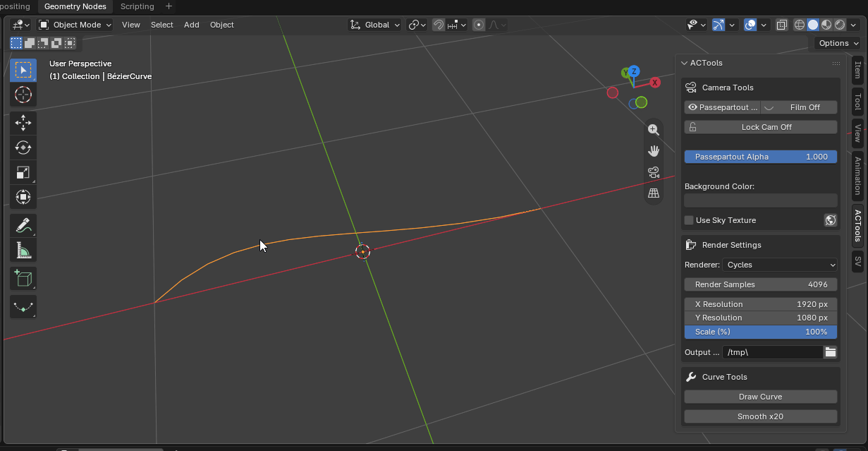Click the Lock Cam Off button
Image resolution: width=868 pixels, height=451 pixels.
[x=761, y=127]
